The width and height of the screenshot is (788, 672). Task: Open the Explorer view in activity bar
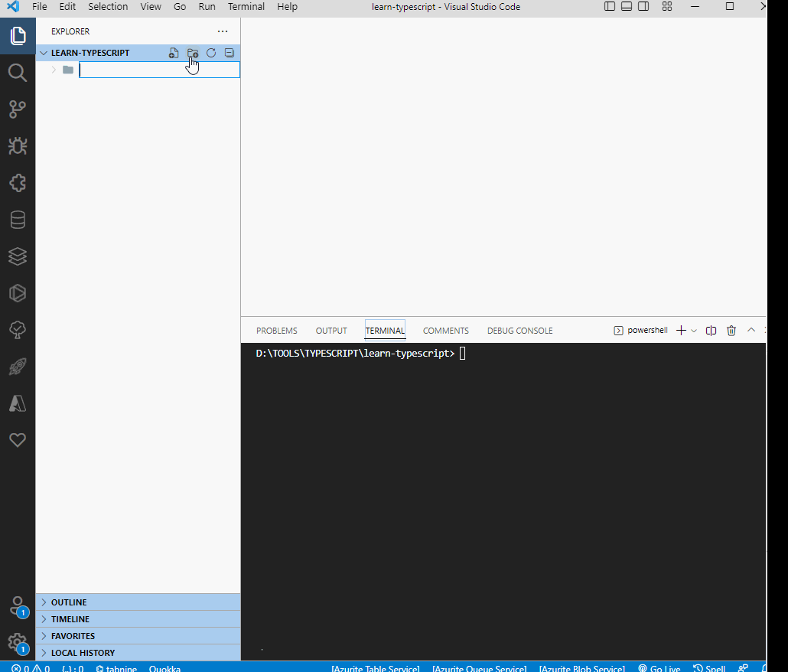[x=18, y=36]
